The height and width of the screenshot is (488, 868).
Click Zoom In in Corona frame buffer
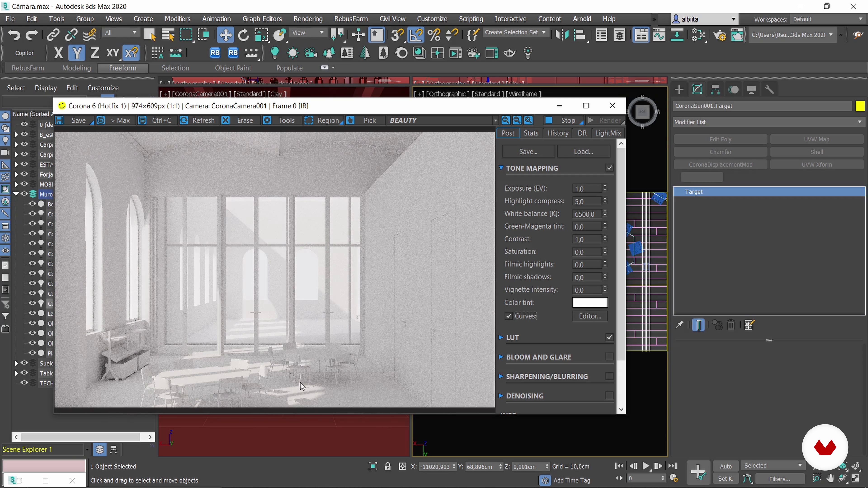[x=505, y=120]
